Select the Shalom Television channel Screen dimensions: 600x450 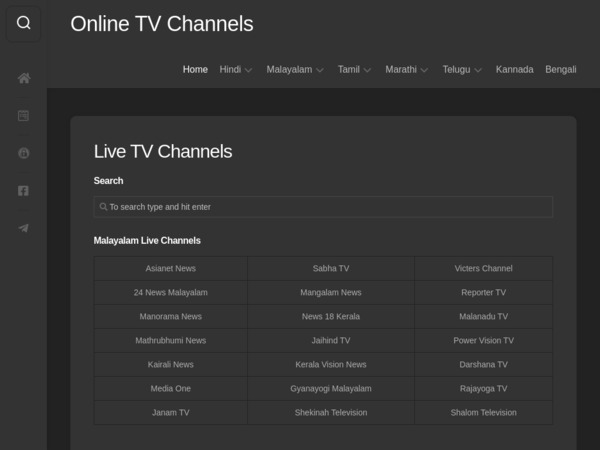point(484,412)
